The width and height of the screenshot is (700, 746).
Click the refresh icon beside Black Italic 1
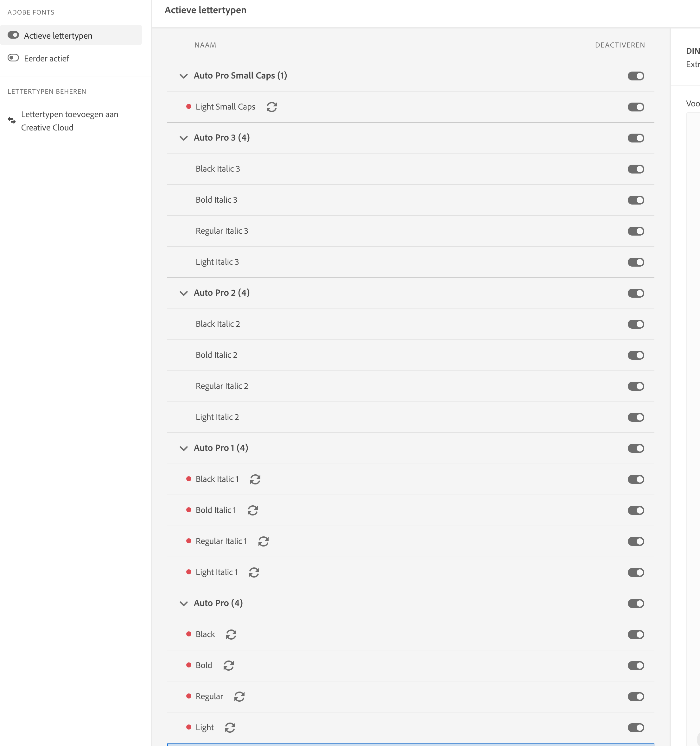pos(255,479)
